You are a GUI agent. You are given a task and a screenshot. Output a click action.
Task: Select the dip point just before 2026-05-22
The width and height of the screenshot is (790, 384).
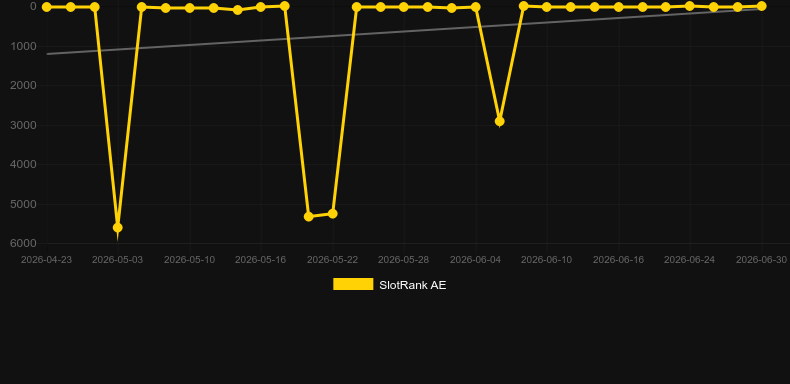point(309,217)
